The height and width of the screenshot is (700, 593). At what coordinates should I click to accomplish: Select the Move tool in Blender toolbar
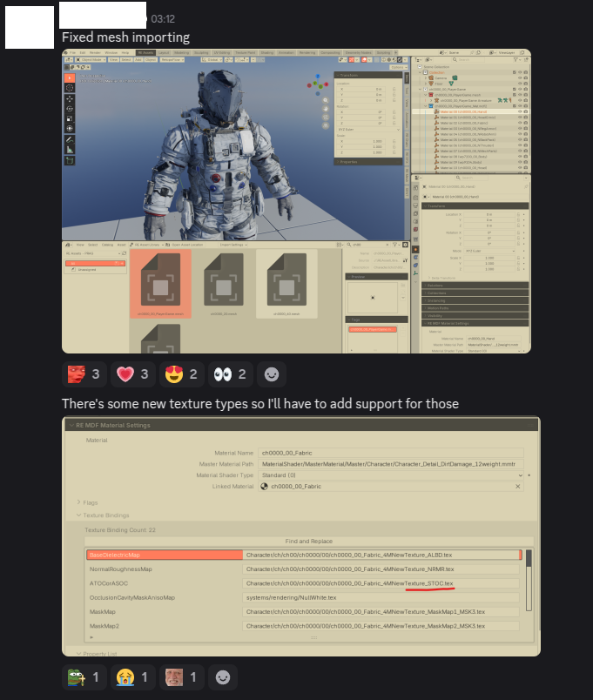click(x=70, y=98)
